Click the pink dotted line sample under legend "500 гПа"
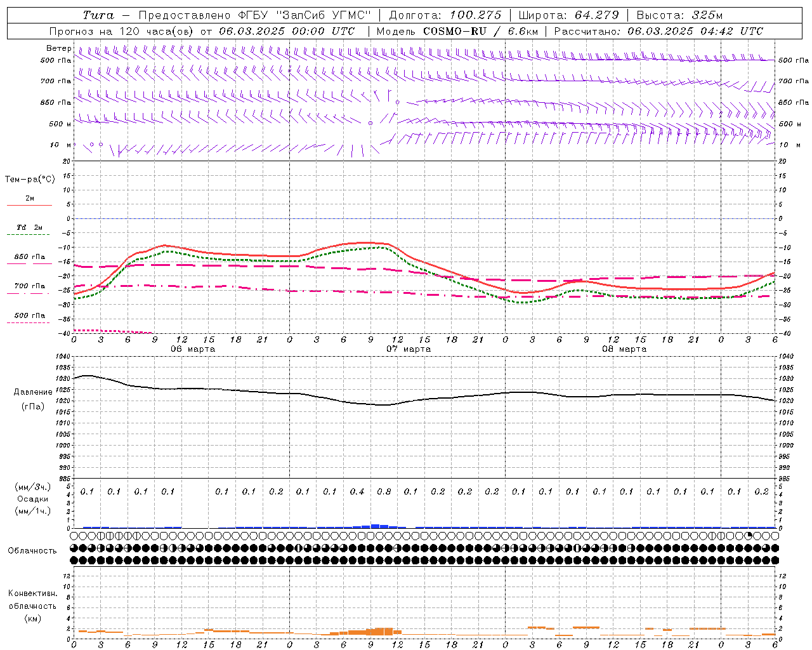 pyautogui.click(x=29, y=322)
